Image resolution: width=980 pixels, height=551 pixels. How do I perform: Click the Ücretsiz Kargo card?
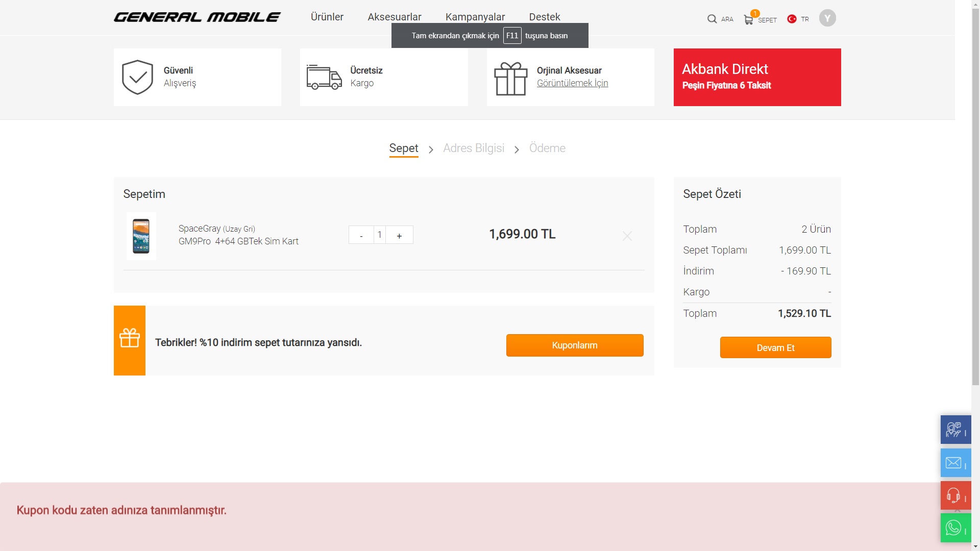[x=384, y=77]
